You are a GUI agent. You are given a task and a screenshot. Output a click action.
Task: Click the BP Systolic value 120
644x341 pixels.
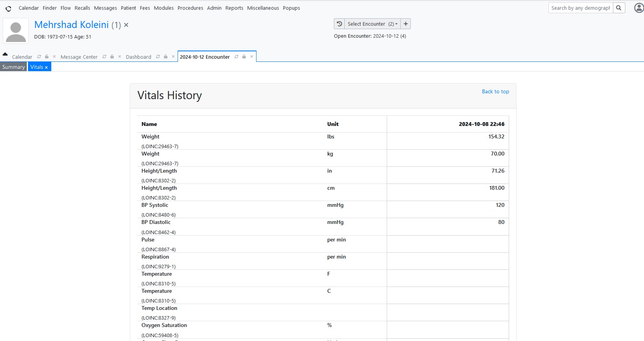[x=500, y=205]
